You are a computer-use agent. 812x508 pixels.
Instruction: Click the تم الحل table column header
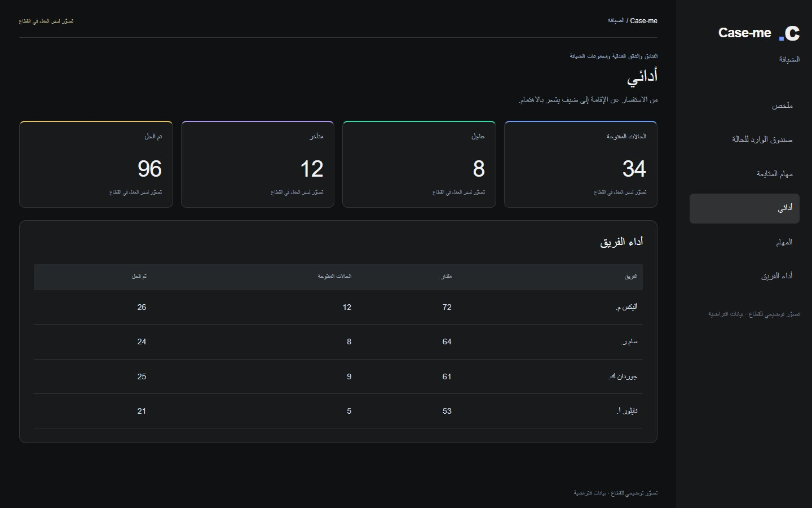click(x=139, y=277)
